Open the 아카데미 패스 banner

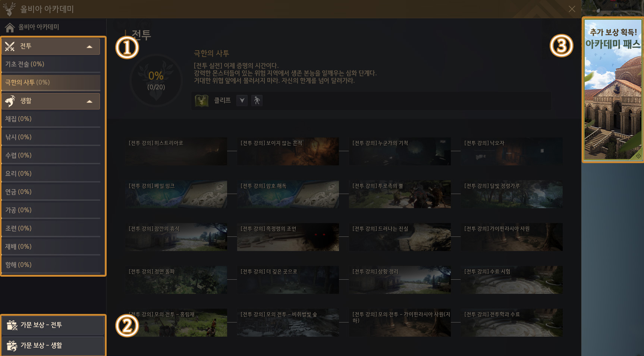pos(613,90)
